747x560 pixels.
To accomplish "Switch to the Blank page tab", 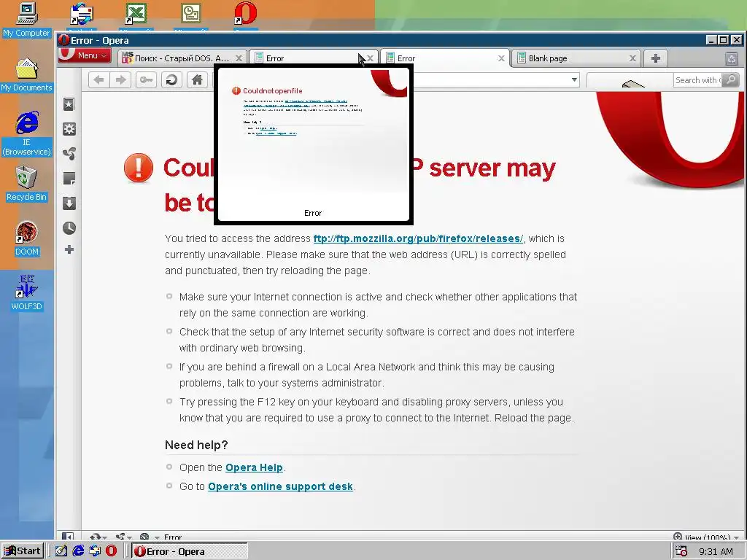I will (576, 58).
